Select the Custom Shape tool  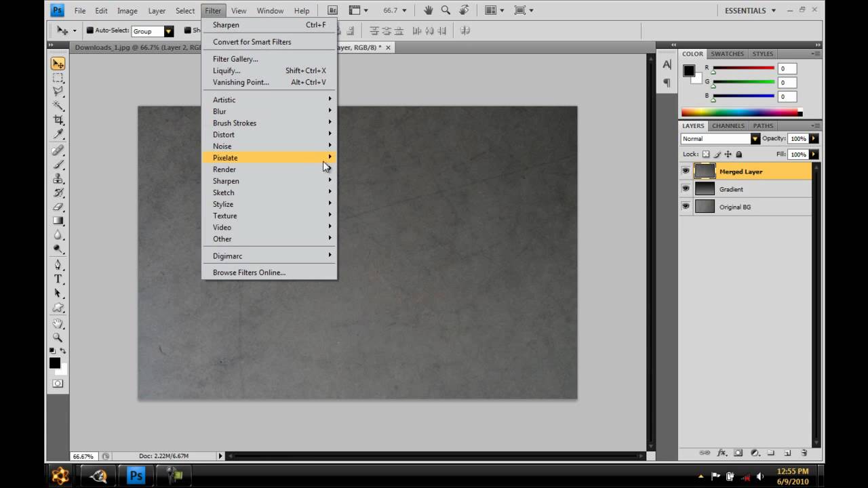58,308
